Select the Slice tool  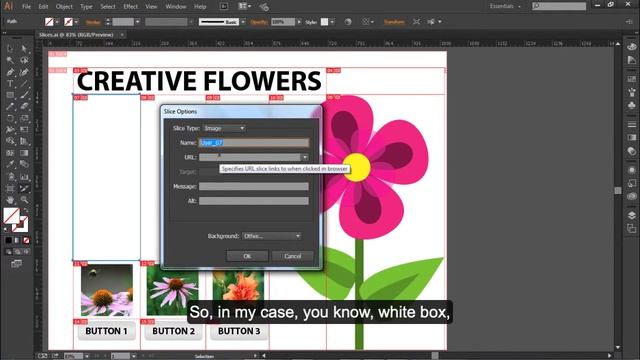click(x=24, y=188)
